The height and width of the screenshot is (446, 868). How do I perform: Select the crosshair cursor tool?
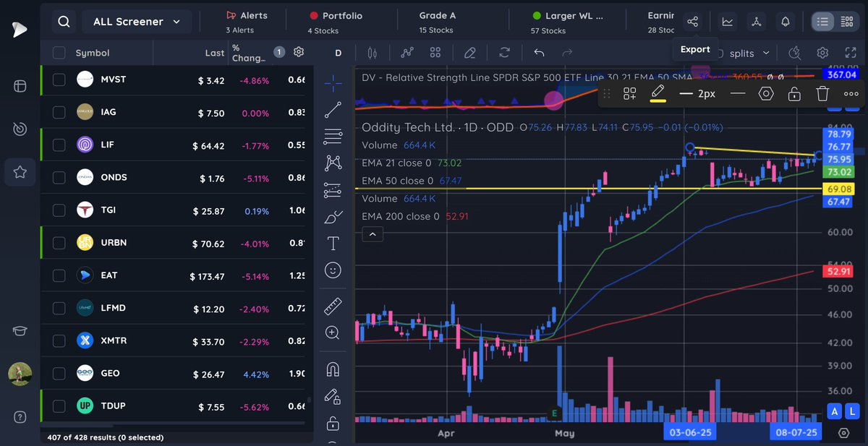[x=333, y=82]
